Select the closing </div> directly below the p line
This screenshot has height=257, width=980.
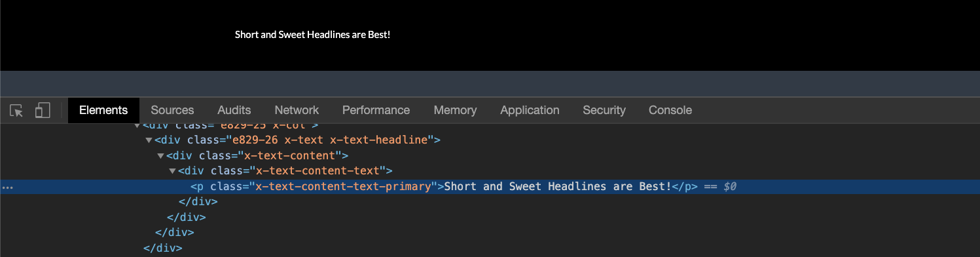(x=198, y=202)
